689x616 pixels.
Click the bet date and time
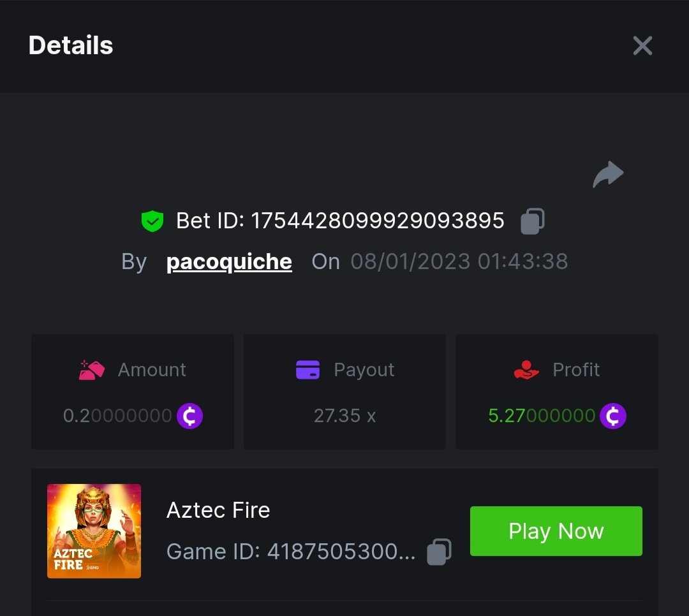[459, 261]
